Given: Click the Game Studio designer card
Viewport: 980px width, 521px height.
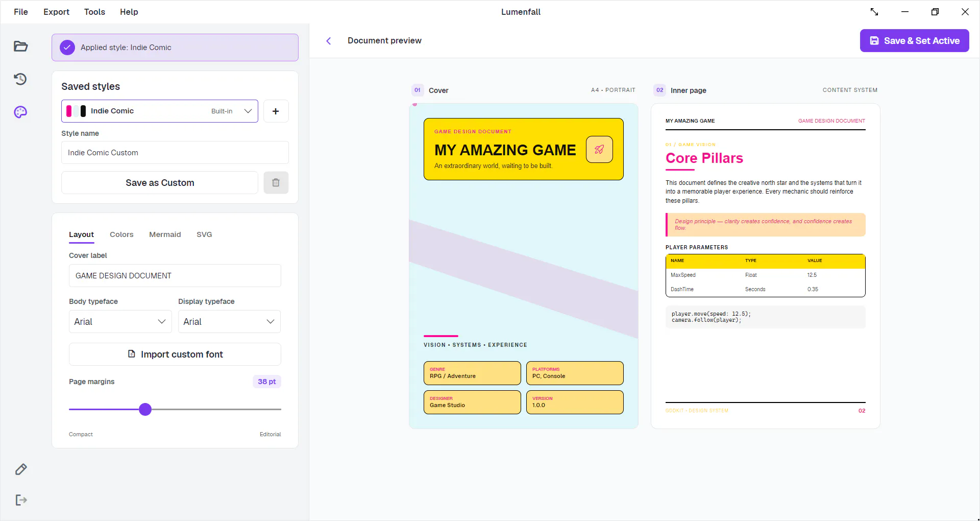Looking at the screenshot, I should (x=472, y=402).
